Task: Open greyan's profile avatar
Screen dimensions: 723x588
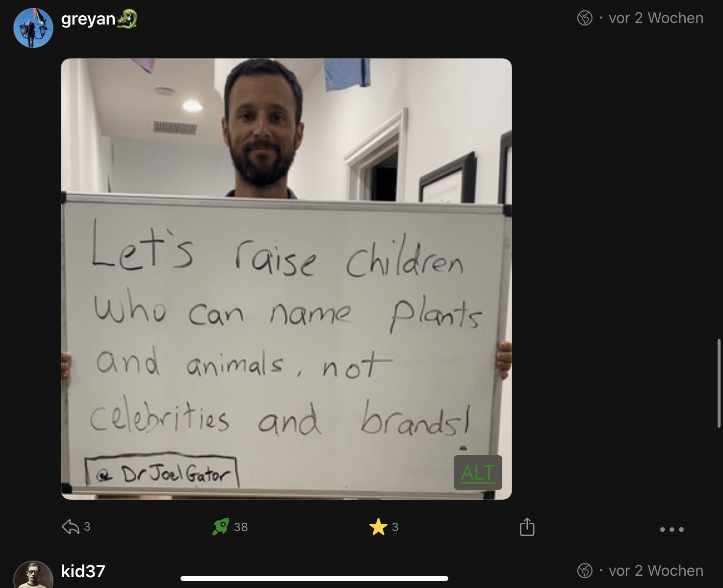Action: (33, 27)
